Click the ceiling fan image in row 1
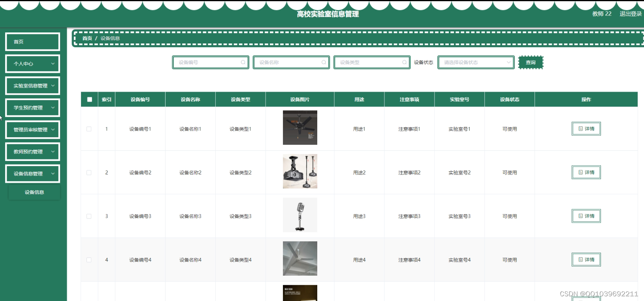Viewport: 644px width, 301px height. point(300,127)
